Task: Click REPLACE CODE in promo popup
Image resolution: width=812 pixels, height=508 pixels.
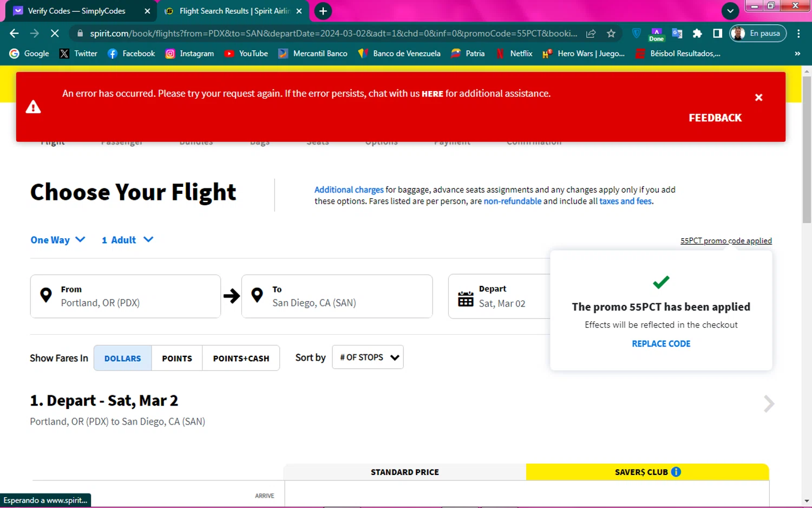Action: pyautogui.click(x=661, y=344)
